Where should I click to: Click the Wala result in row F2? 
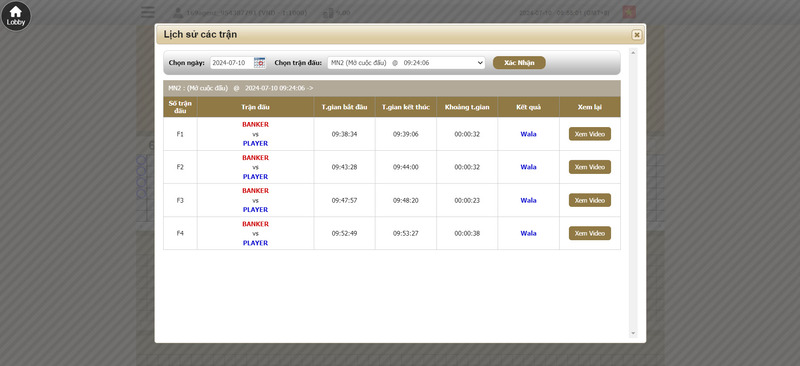tap(528, 167)
